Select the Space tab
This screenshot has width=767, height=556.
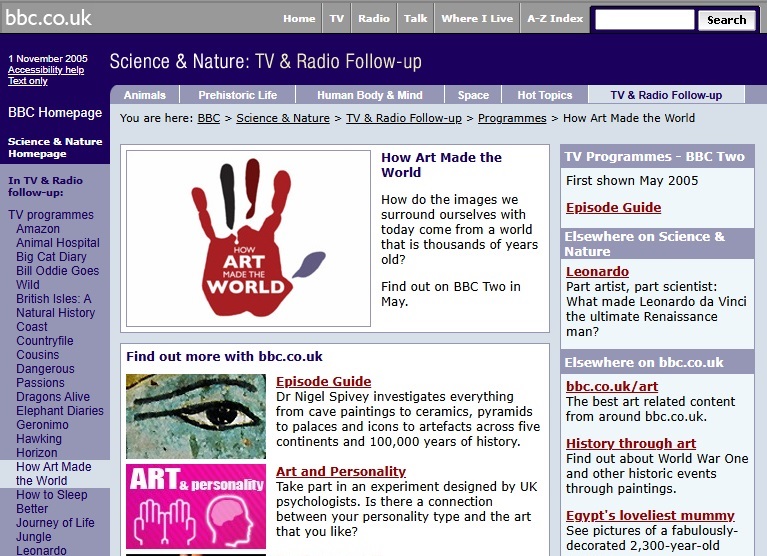pyautogui.click(x=473, y=95)
